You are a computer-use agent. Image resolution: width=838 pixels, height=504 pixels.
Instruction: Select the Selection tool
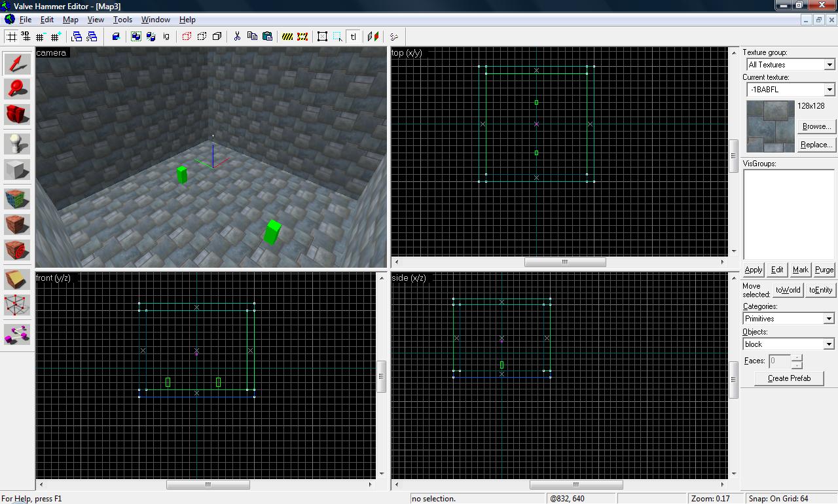pyautogui.click(x=18, y=64)
